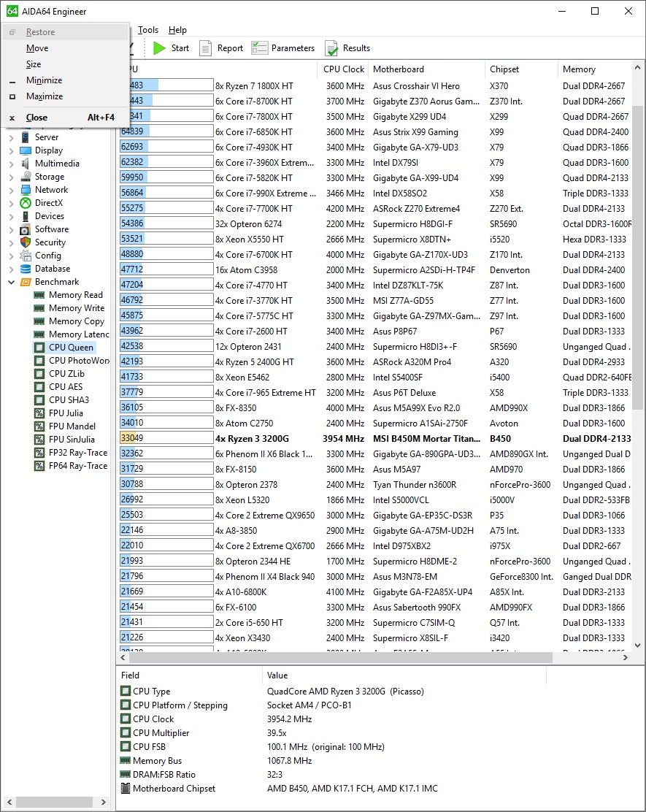
Task: Select the CPU Queen benchmark
Action: click(71, 348)
